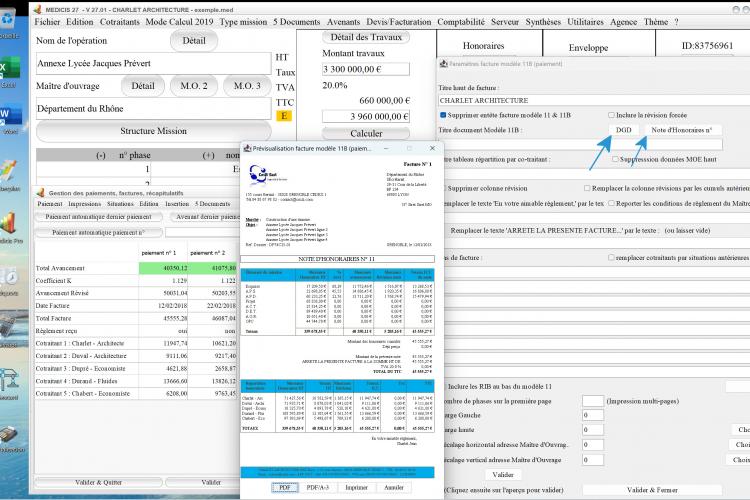Click the Cotraitant 1 : Charlet - Architecte row

(135, 344)
